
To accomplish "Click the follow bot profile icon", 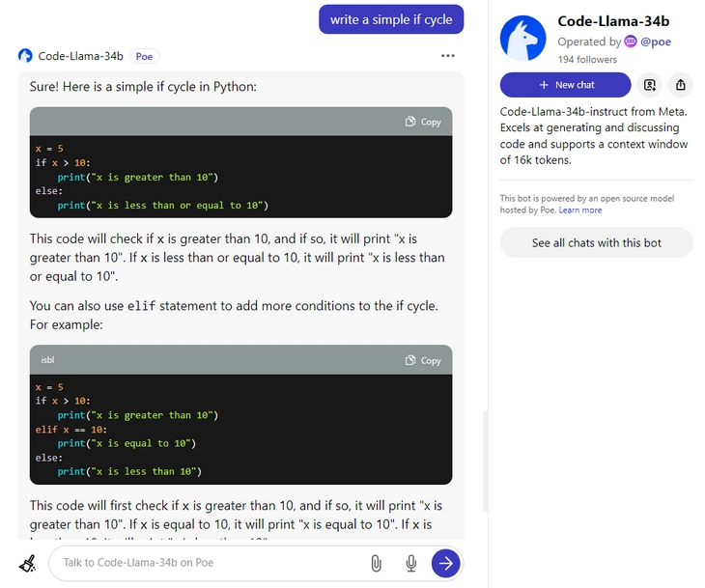I will pyautogui.click(x=650, y=85).
